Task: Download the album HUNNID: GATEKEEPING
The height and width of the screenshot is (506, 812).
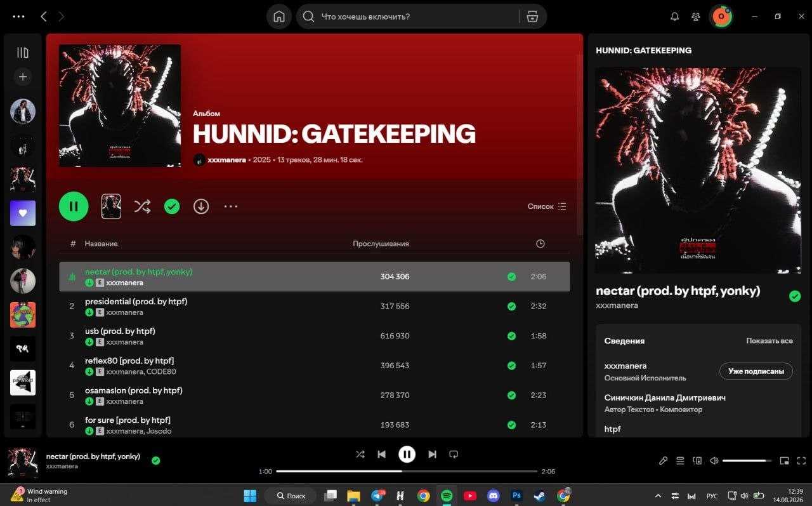Action: [201, 206]
